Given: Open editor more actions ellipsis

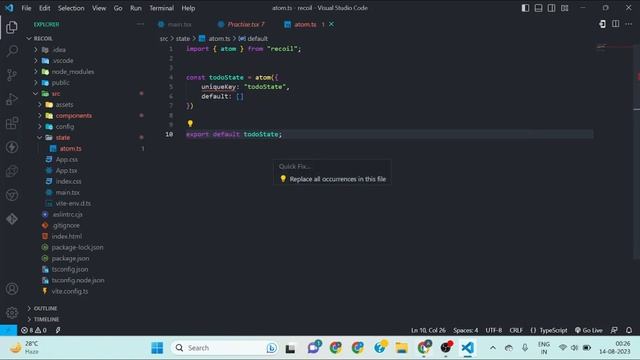Looking at the screenshot, I should pyautogui.click(x=629, y=24).
